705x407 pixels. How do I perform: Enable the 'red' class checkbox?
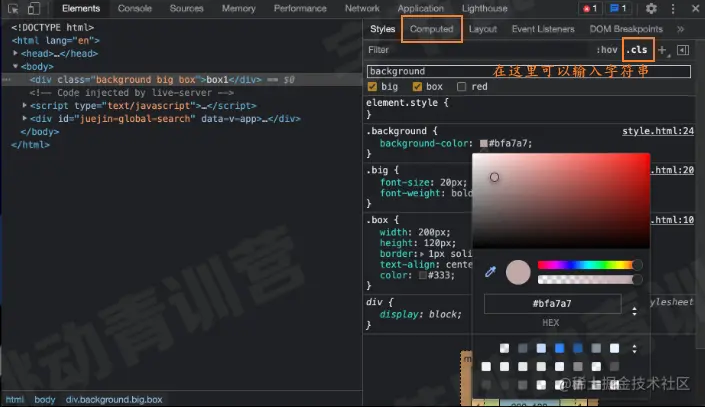pos(461,87)
